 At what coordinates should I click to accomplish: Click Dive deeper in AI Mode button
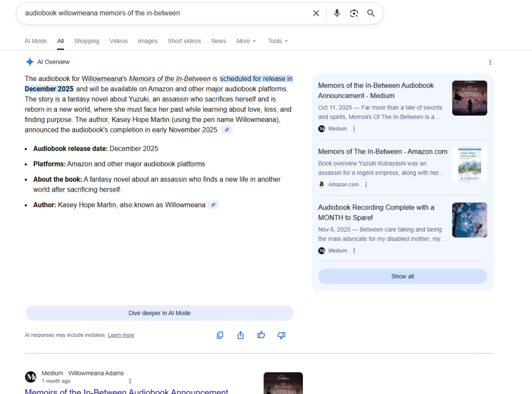pos(159,313)
